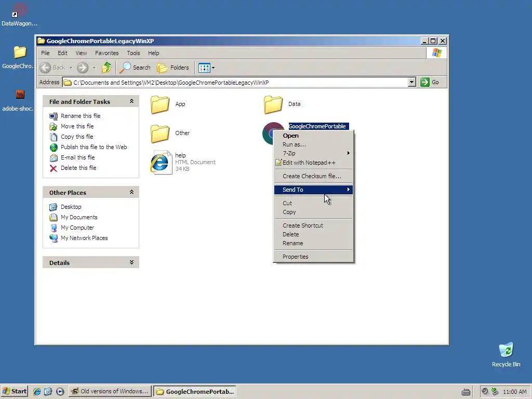Choose Run as... from context menu

(313, 144)
